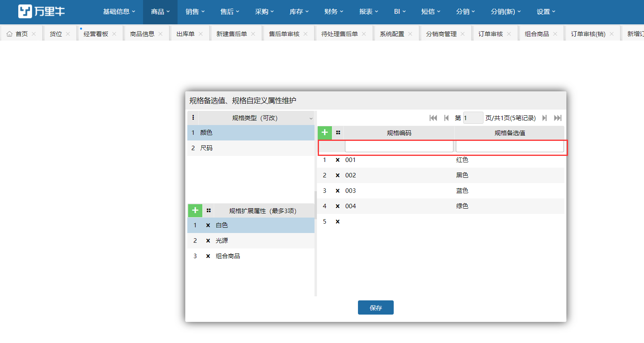Expand the 销售 menu
Viewport: 644px width, 343px height.
[x=195, y=12]
